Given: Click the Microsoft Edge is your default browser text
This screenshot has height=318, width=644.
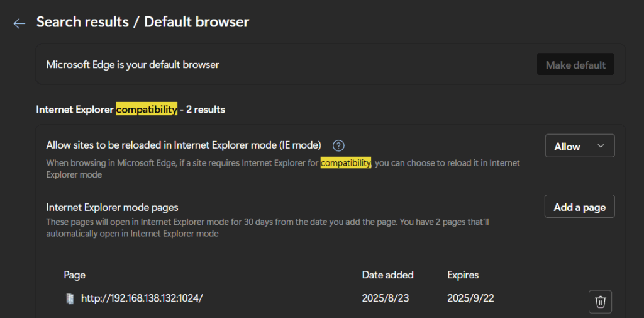Looking at the screenshot, I should [x=133, y=65].
